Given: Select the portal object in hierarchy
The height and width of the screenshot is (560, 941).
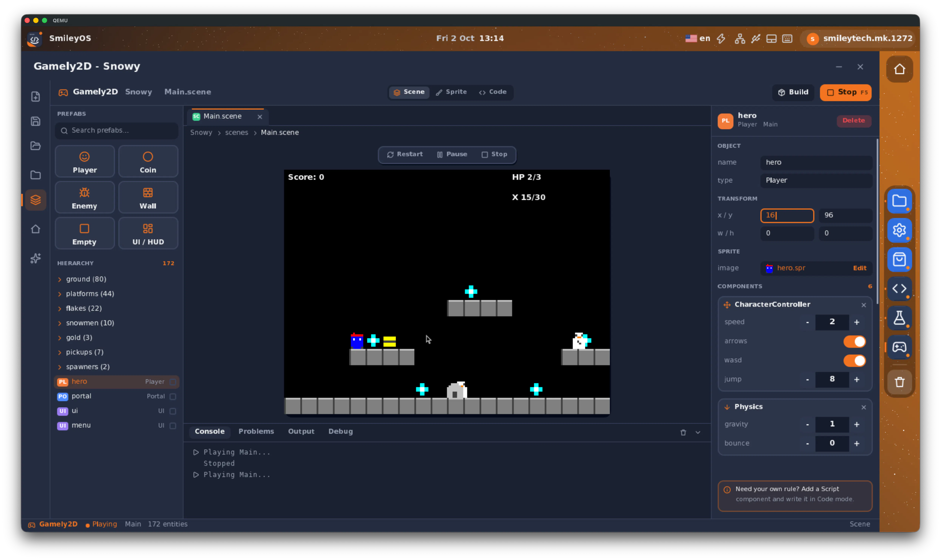Looking at the screenshot, I should click(x=117, y=396).
